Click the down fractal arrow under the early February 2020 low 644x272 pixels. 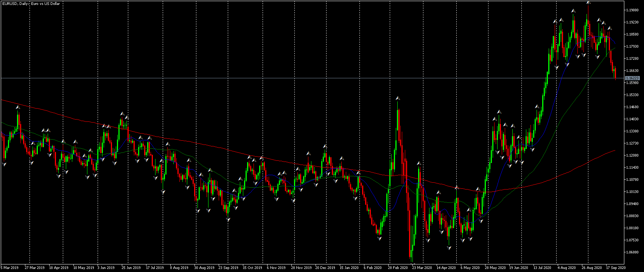pos(380,238)
